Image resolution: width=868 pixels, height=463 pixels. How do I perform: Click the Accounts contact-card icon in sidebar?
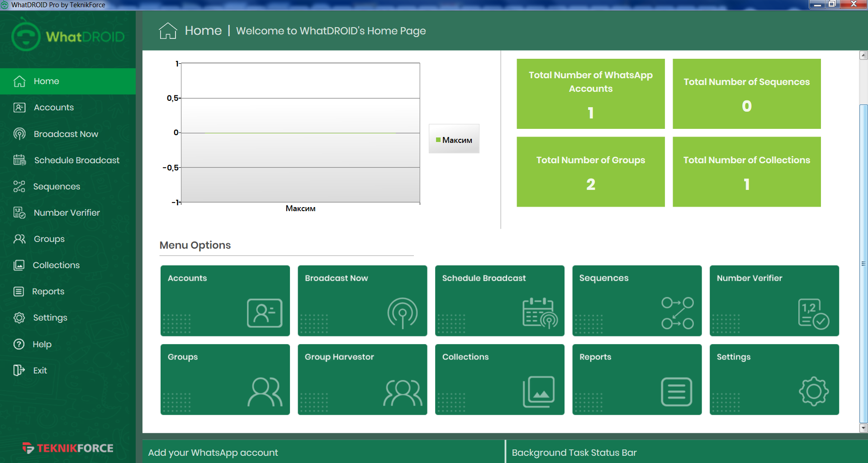[19, 108]
